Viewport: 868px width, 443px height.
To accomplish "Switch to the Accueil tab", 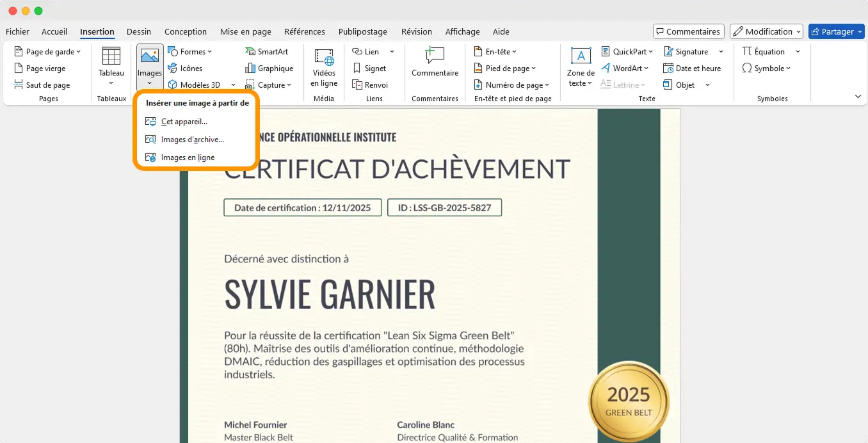I will 54,31.
